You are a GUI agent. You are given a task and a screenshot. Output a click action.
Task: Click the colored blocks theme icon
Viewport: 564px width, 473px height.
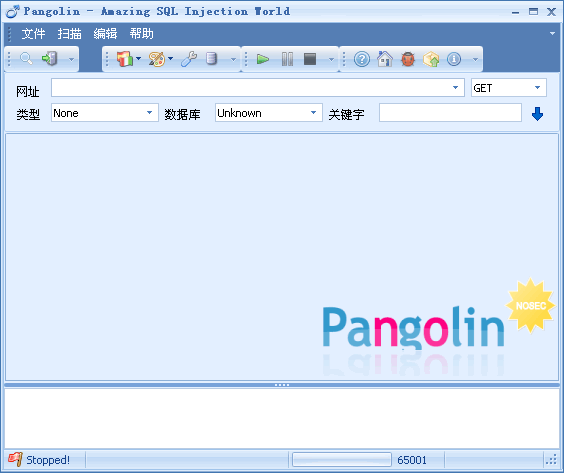point(124,59)
